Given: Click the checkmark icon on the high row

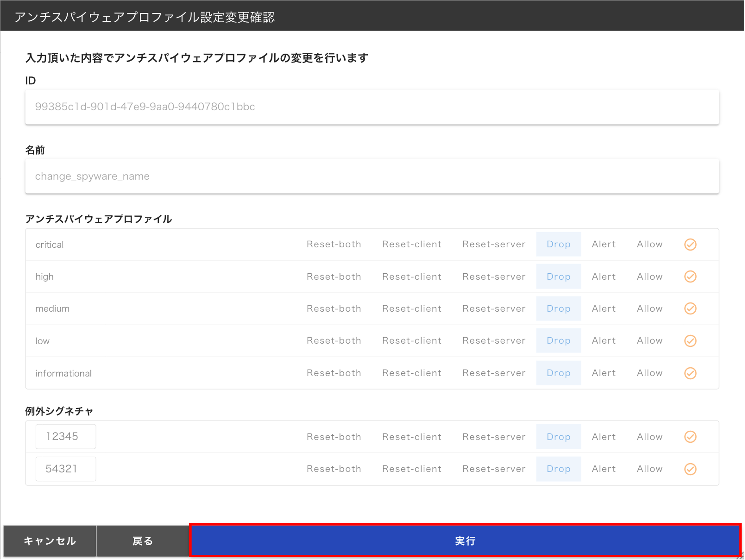Looking at the screenshot, I should (690, 276).
